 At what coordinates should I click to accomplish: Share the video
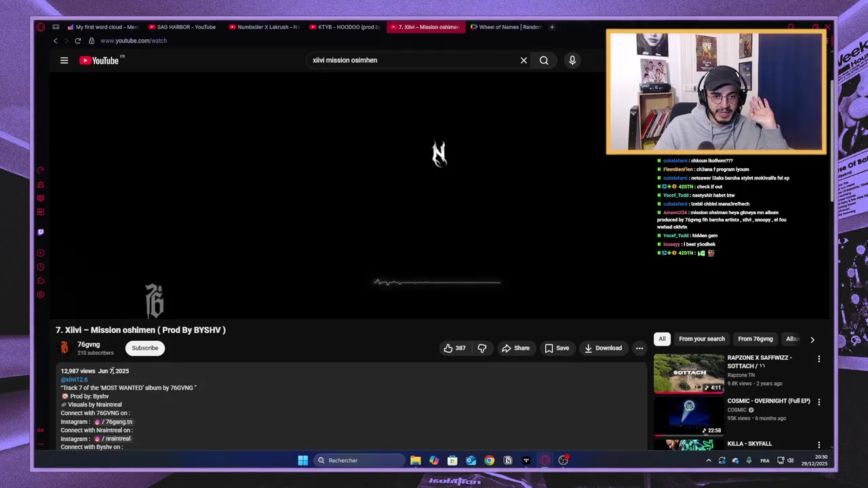click(x=515, y=348)
